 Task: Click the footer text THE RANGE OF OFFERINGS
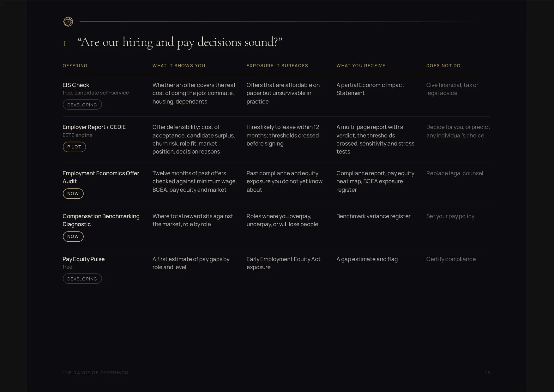[95, 373]
